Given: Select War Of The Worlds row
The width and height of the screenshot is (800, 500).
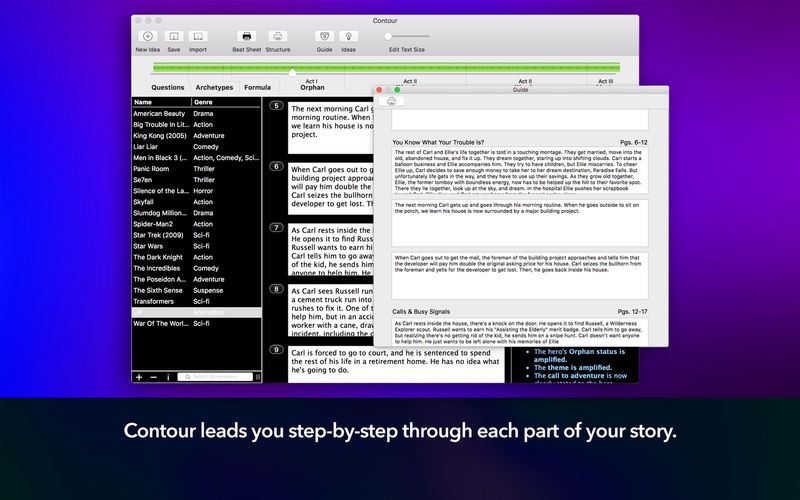Looking at the screenshot, I should click(x=196, y=323).
